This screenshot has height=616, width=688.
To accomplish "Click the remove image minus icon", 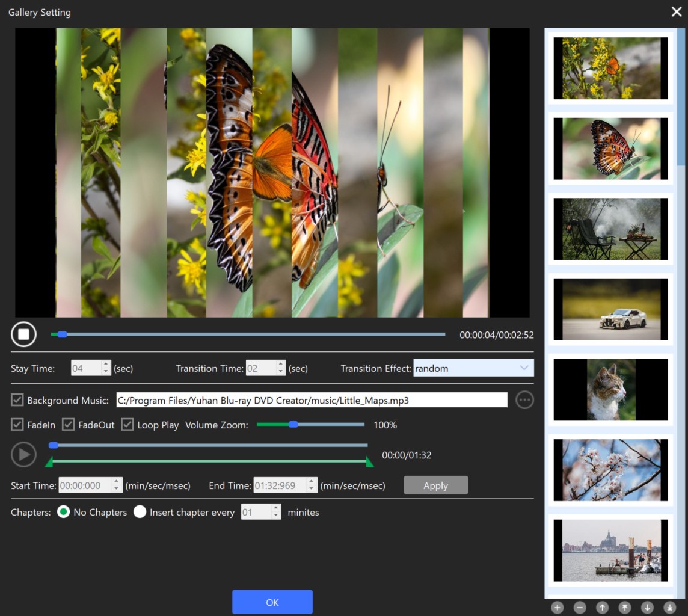I will [x=580, y=608].
